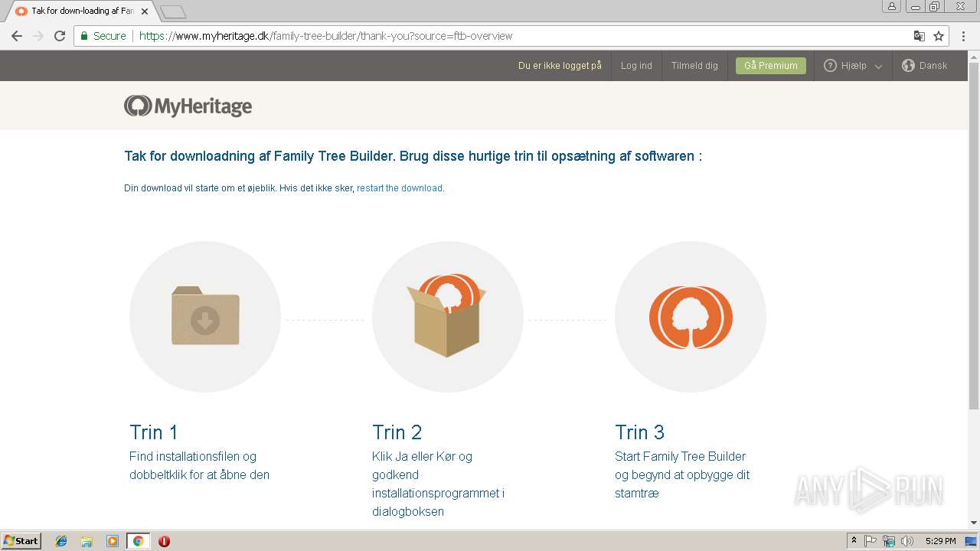Click 'Start Family Tree Builder' text
The width and height of the screenshot is (980, 551).
(680, 457)
